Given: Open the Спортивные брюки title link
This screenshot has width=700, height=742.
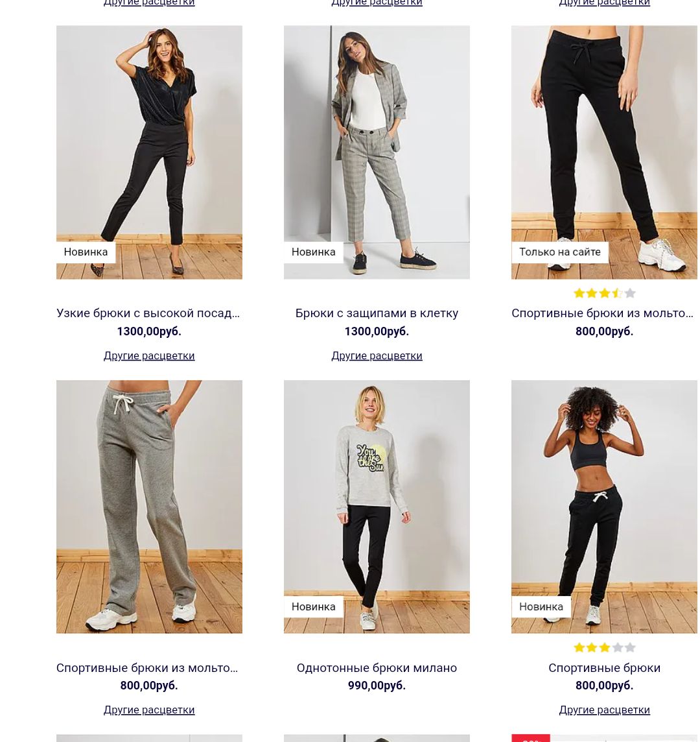Looking at the screenshot, I should click(x=604, y=667).
